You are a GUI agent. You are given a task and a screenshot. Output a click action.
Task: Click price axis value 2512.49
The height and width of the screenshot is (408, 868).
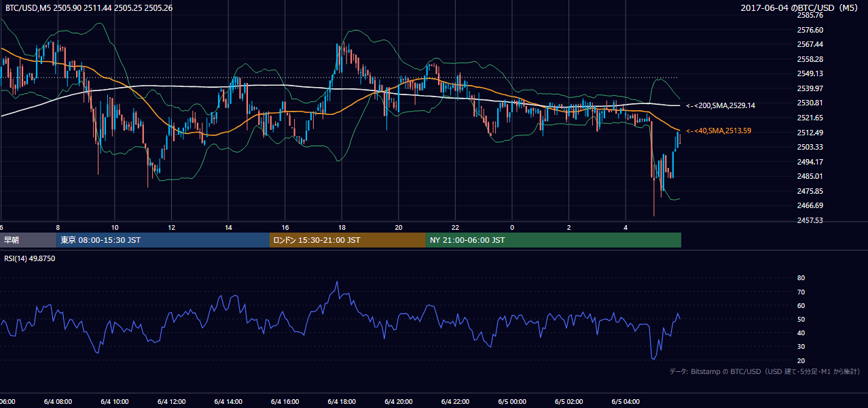coord(810,133)
